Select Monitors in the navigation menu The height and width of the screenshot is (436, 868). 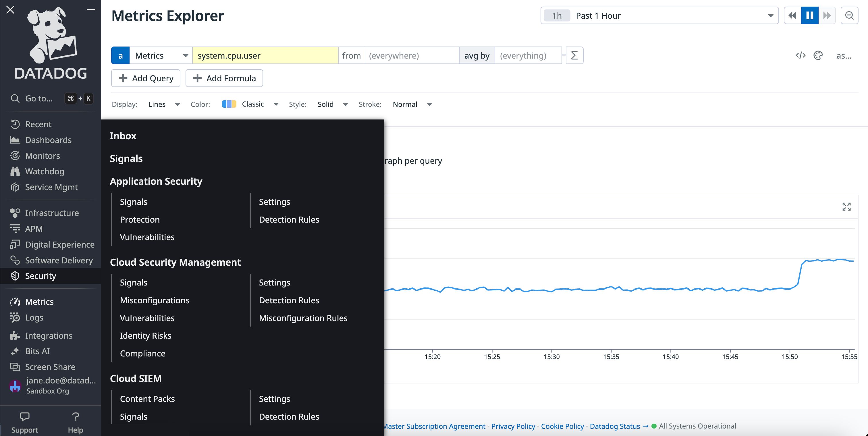43,156
